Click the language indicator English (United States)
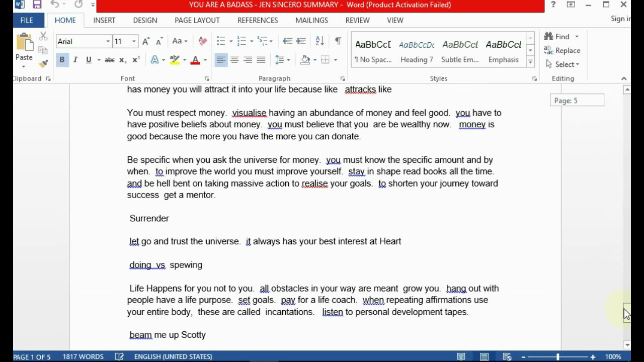 coord(173,356)
